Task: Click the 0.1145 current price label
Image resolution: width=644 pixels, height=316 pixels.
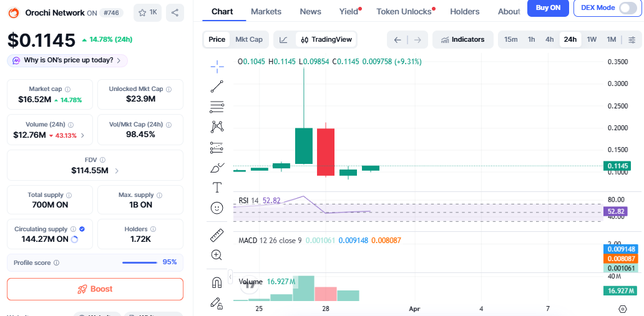Action: pyautogui.click(x=616, y=166)
